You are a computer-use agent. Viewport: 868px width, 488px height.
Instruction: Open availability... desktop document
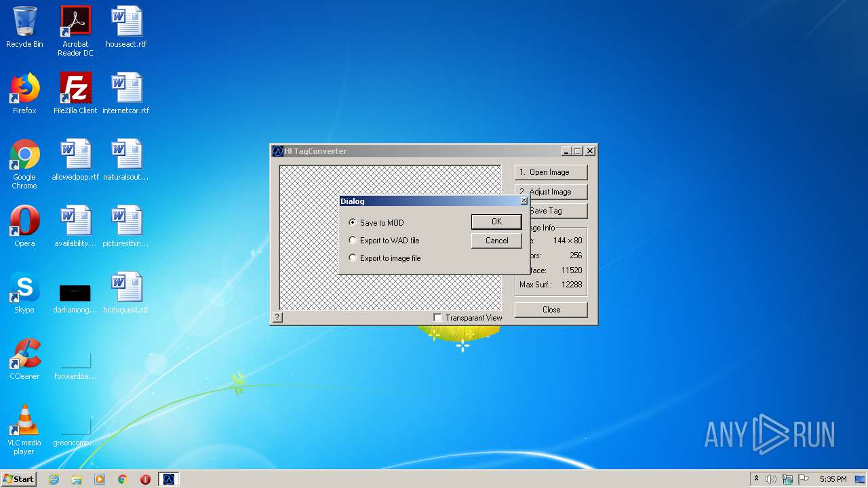[x=75, y=226]
